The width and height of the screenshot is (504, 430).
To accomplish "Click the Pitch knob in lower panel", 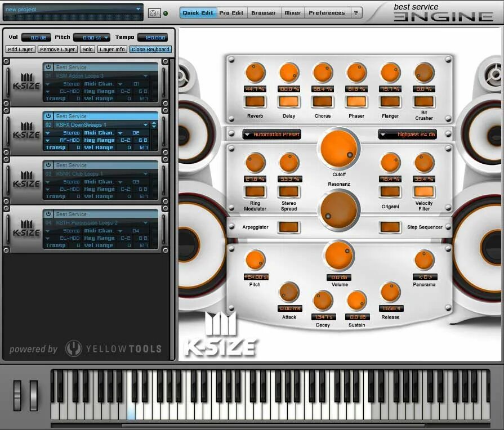I will coord(255,260).
